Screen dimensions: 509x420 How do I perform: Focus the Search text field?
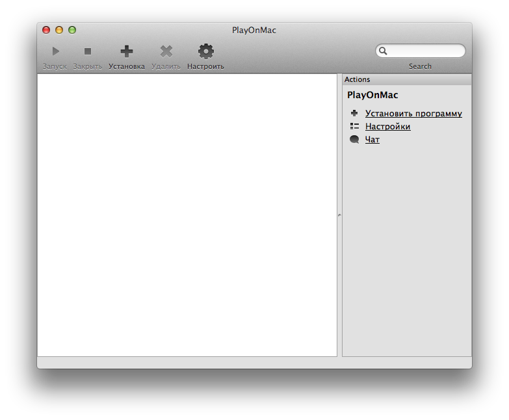pos(426,51)
